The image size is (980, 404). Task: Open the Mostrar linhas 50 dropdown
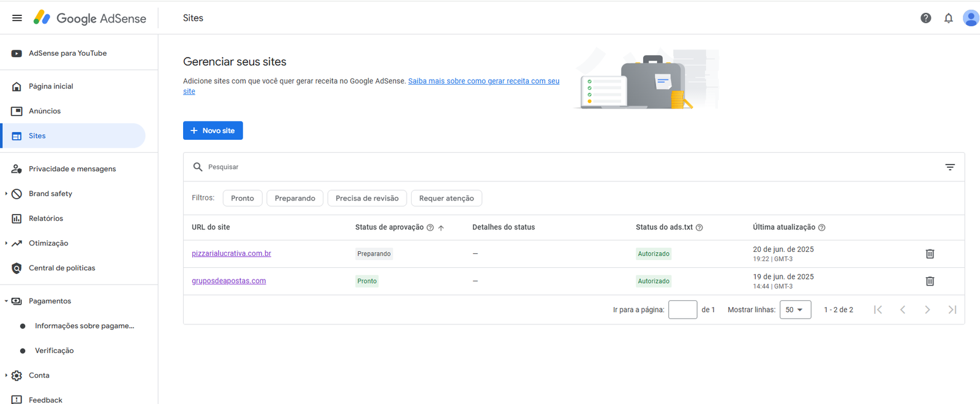click(795, 310)
